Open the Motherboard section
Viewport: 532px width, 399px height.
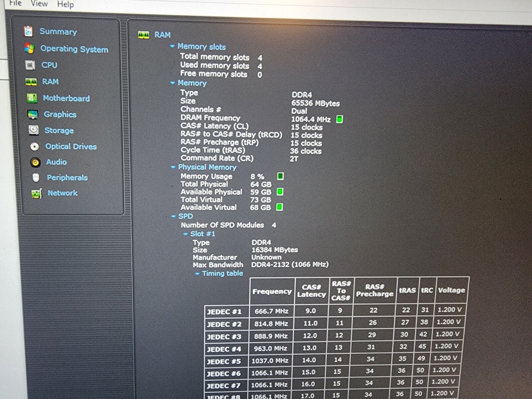click(x=66, y=98)
